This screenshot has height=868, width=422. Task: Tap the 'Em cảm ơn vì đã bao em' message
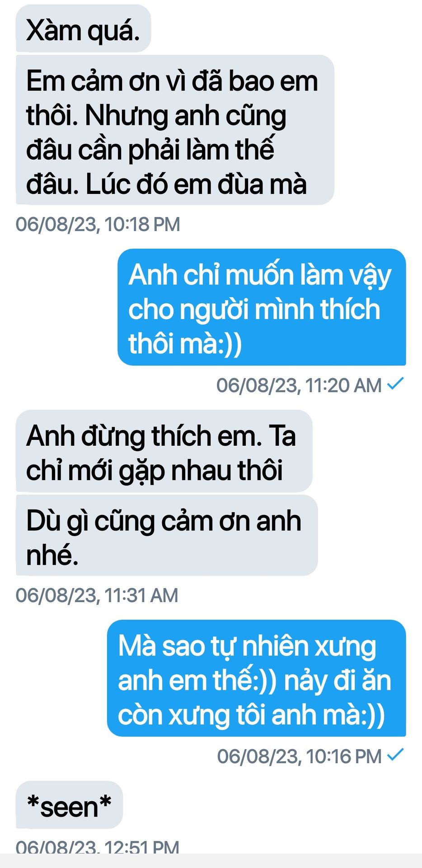[175, 130]
